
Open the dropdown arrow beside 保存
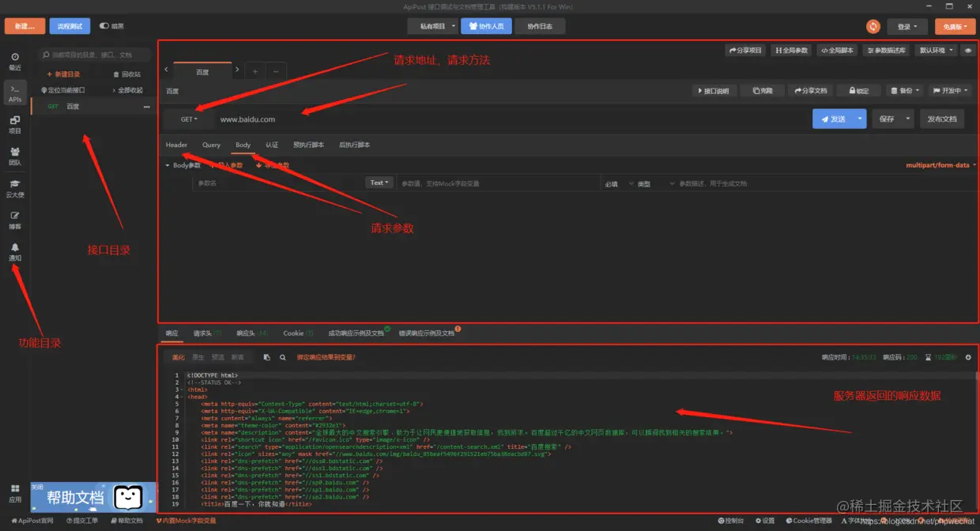pos(908,119)
